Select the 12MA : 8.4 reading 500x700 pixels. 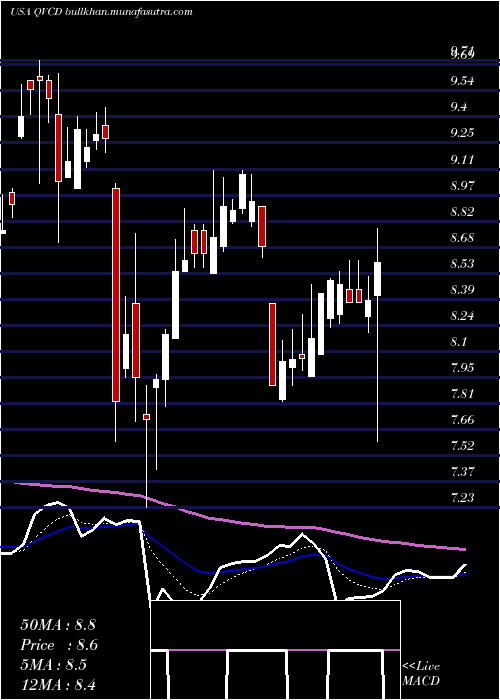pos(58,684)
